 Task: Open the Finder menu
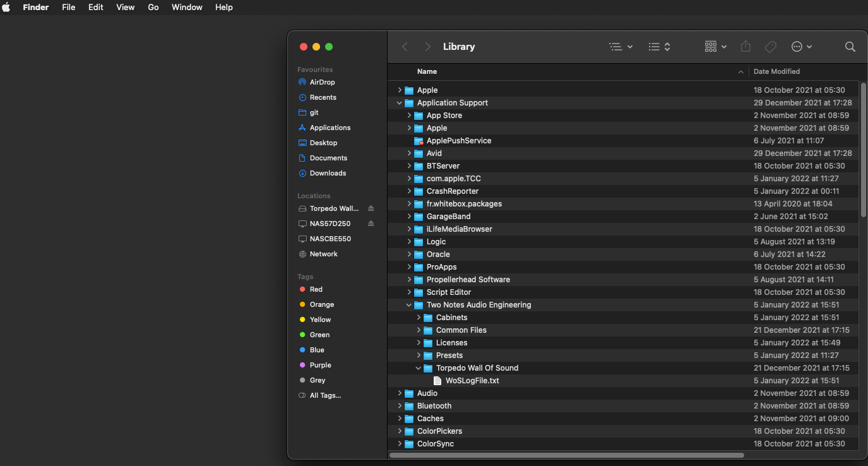[x=36, y=7]
